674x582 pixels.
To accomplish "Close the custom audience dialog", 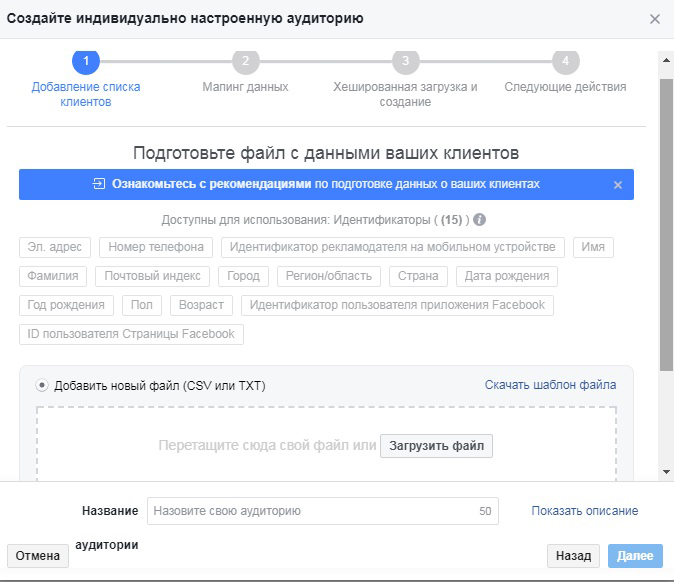I will coord(655,19).
